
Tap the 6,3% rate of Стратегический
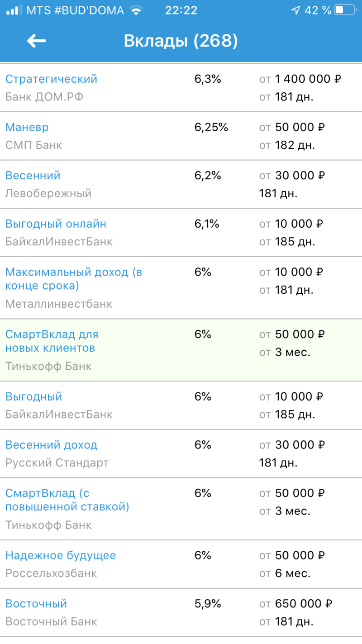coord(208,79)
